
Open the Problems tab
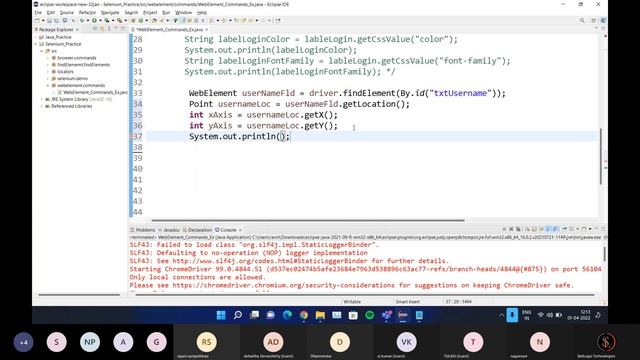coord(143,230)
